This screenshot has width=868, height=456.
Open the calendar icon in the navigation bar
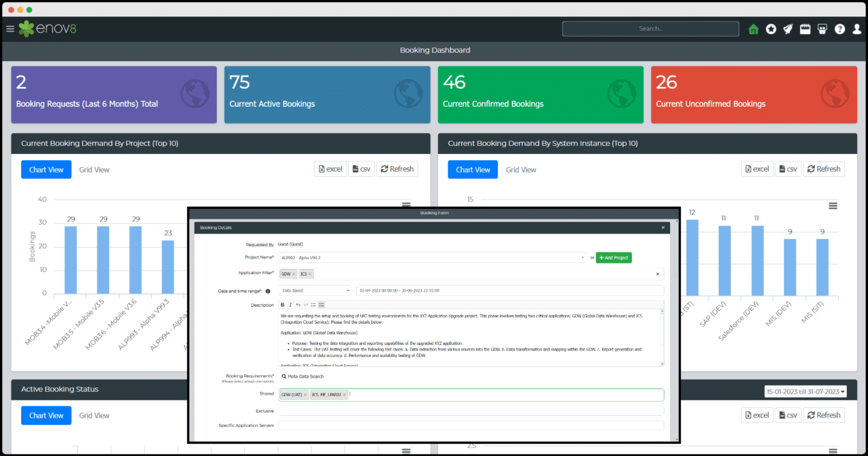tap(804, 28)
